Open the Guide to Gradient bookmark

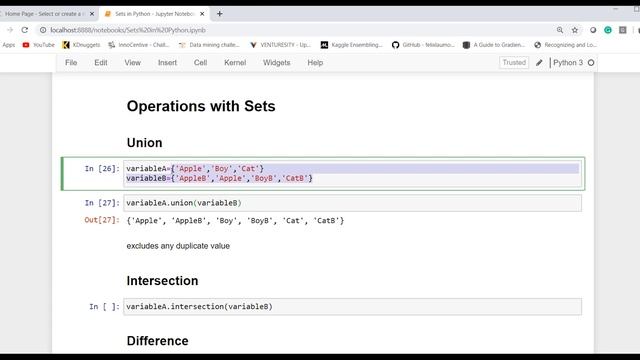494,45
